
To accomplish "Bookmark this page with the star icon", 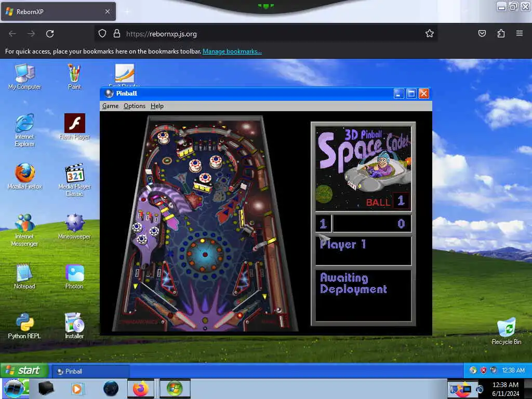I will (x=430, y=33).
